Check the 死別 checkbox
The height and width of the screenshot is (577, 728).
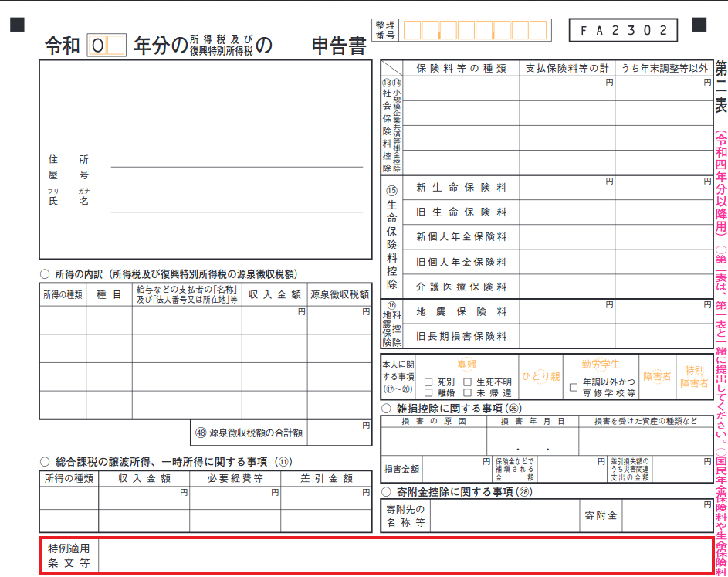point(428,382)
